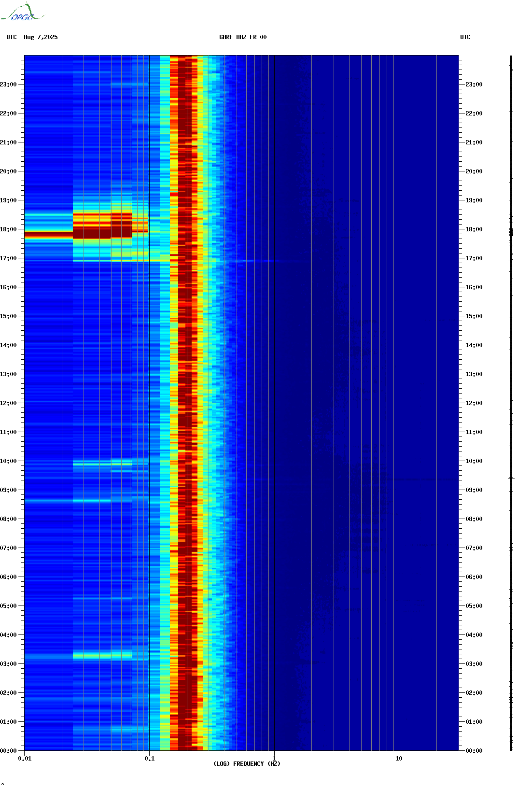This screenshot has width=532, height=789.
Task: Click the 23:00 label on the right time axis
Action: coord(474,85)
